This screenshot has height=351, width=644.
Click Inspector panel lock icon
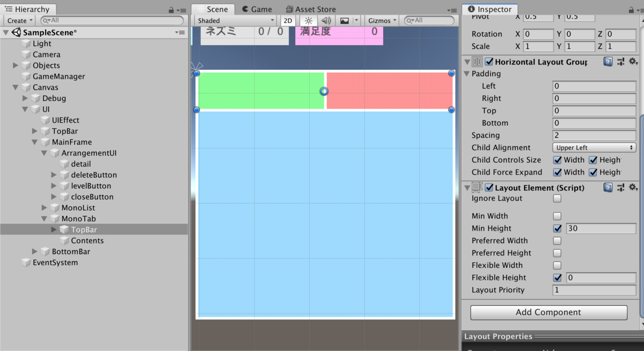coord(631,10)
